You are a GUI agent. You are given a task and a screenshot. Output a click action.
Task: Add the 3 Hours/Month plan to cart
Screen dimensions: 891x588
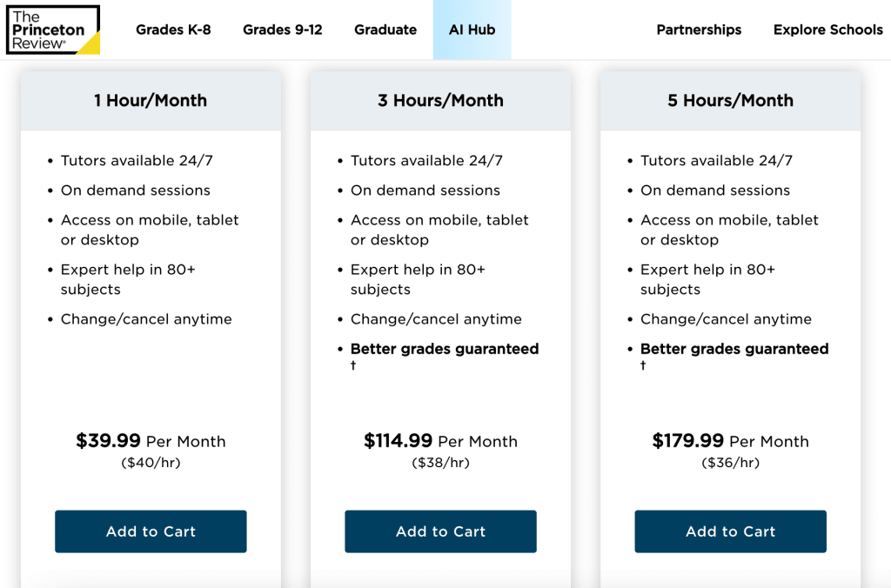440,531
